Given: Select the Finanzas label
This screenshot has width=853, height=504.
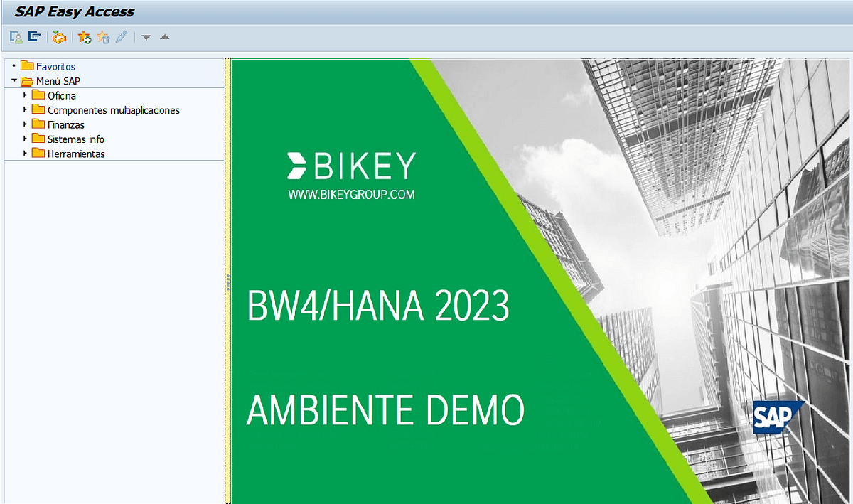Looking at the screenshot, I should pos(66,125).
